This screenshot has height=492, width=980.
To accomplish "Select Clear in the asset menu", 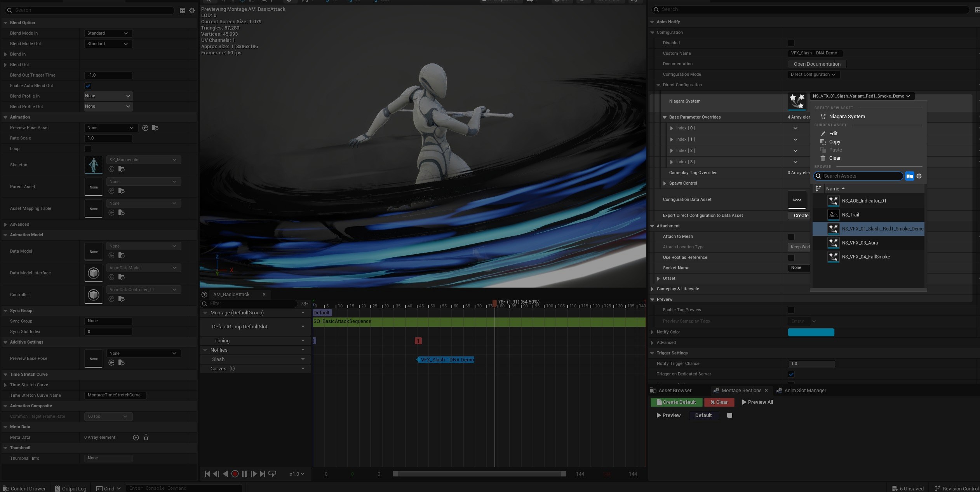I will coord(834,158).
